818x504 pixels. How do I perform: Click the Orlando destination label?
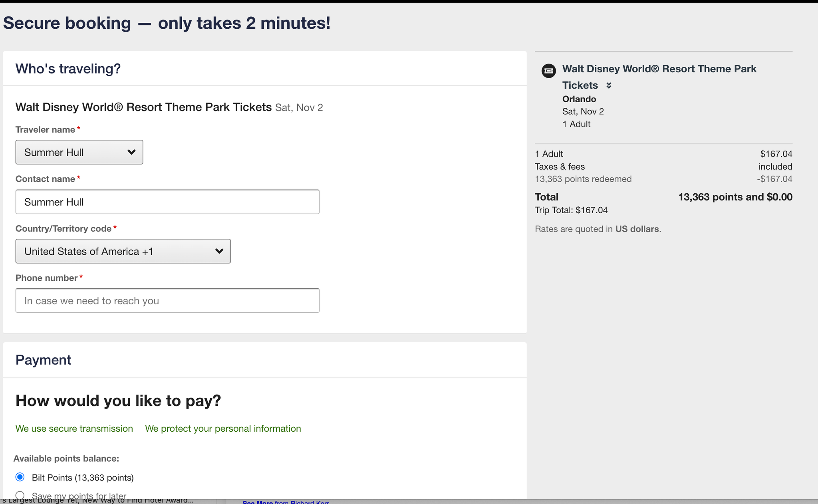click(579, 99)
